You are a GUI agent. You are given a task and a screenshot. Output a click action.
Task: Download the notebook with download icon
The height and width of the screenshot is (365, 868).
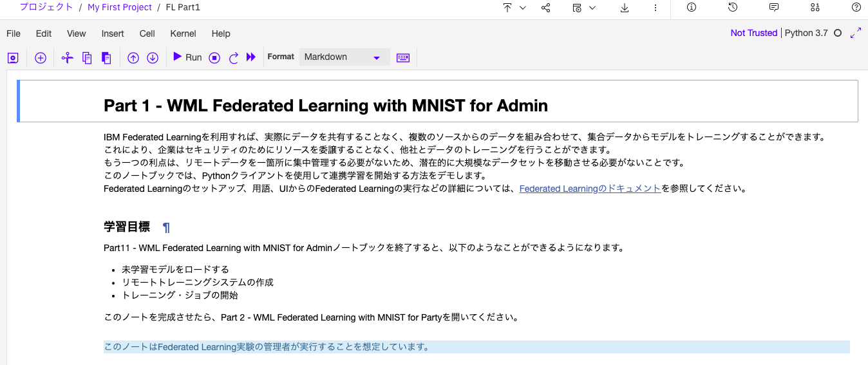625,8
